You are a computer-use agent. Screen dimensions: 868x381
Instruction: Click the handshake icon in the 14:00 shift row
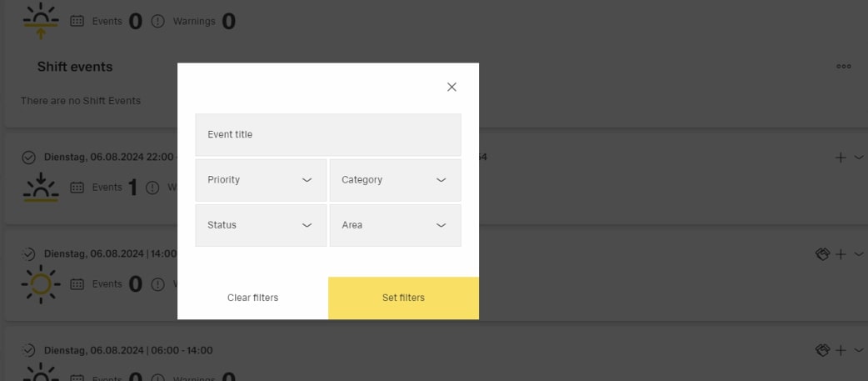pyautogui.click(x=822, y=254)
